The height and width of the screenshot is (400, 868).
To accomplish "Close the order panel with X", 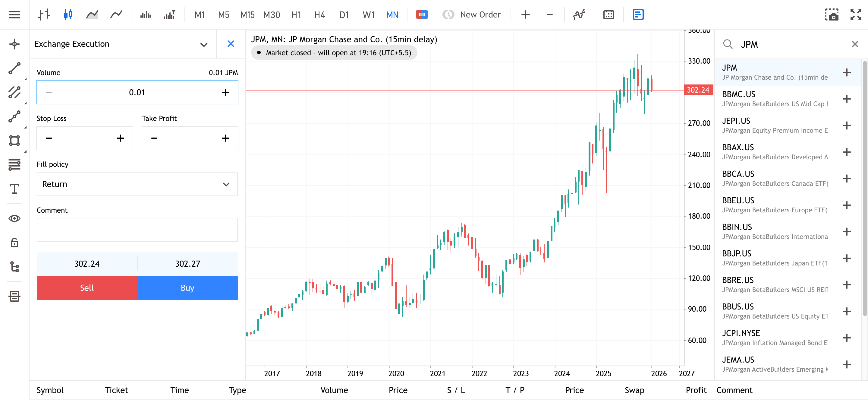I will pyautogui.click(x=231, y=44).
